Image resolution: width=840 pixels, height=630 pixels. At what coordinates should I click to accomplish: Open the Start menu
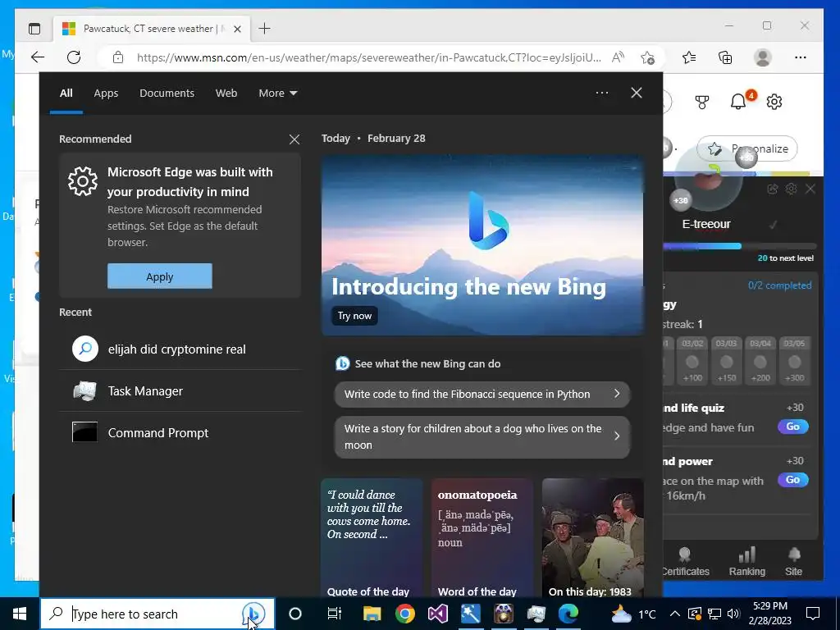[x=20, y=614]
